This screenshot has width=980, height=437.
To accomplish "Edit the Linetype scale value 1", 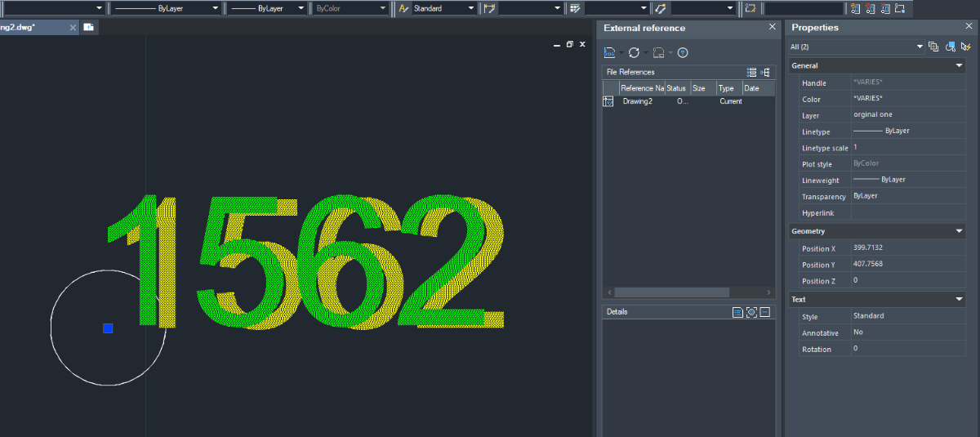I will [908, 147].
